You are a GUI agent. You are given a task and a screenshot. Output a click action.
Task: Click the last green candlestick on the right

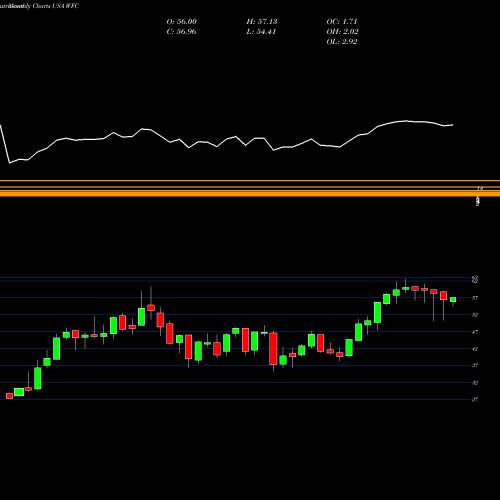tap(453, 300)
